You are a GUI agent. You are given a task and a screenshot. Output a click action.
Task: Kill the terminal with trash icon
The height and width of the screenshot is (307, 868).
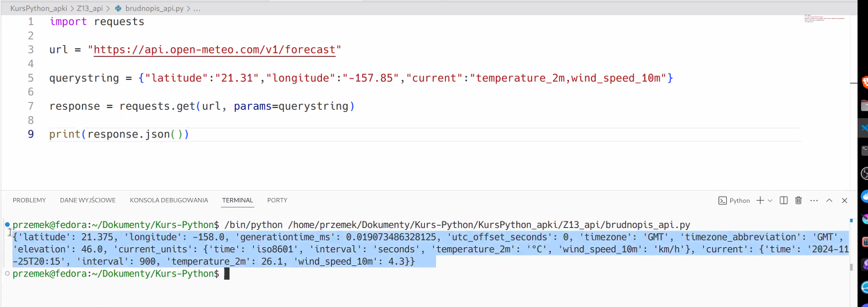(798, 200)
